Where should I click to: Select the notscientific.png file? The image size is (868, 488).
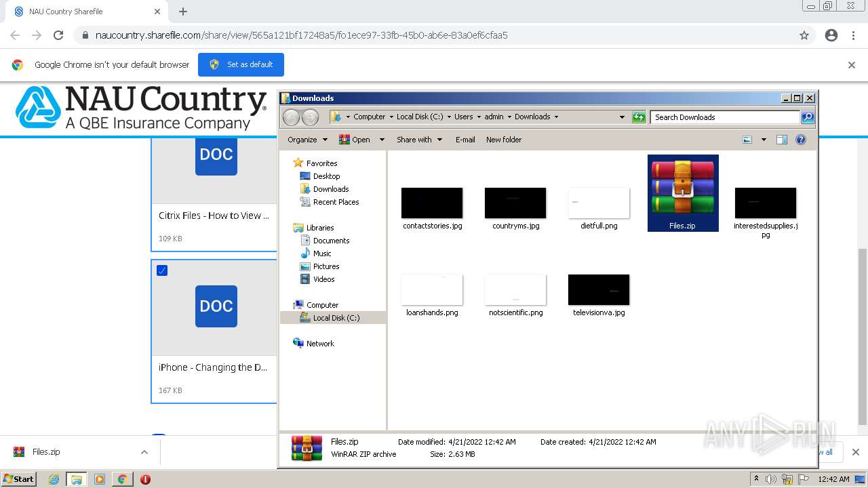click(515, 295)
